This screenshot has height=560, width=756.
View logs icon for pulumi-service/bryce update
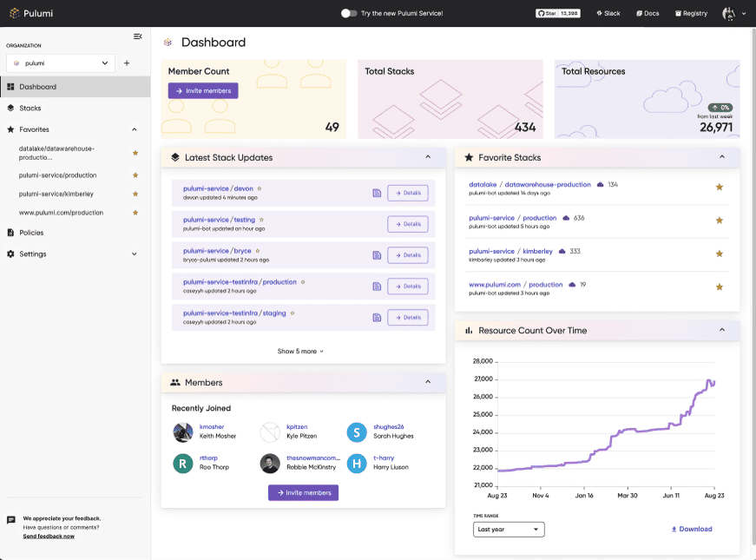click(377, 254)
